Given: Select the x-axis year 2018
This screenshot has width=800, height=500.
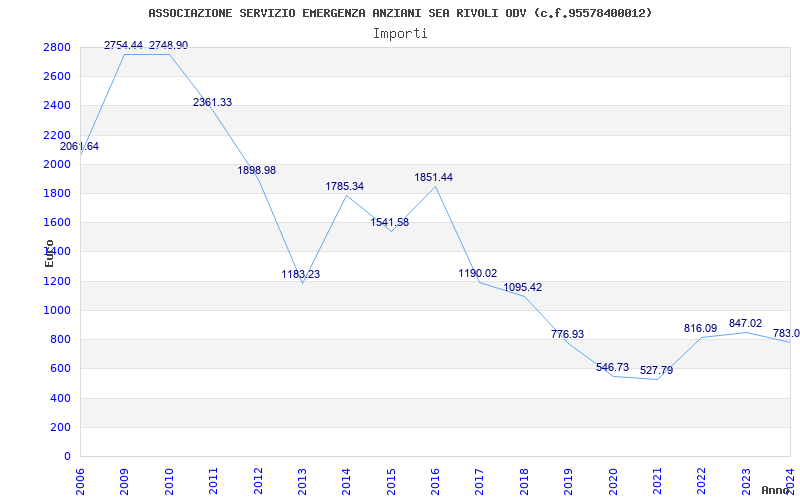Looking at the screenshot, I should (524, 481).
